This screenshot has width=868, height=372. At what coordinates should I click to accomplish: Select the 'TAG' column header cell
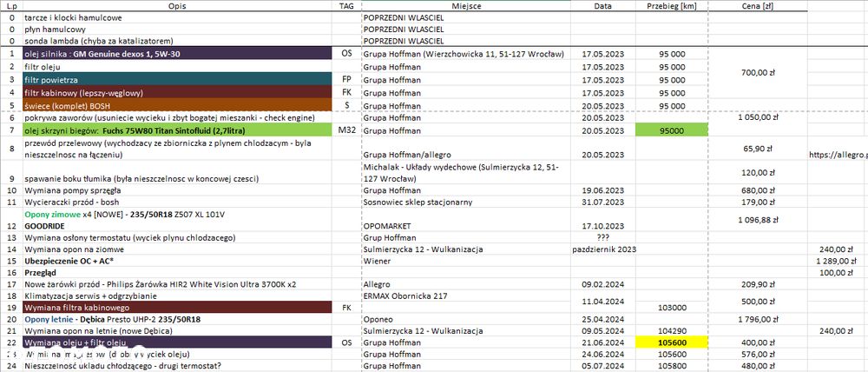tap(346, 5)
